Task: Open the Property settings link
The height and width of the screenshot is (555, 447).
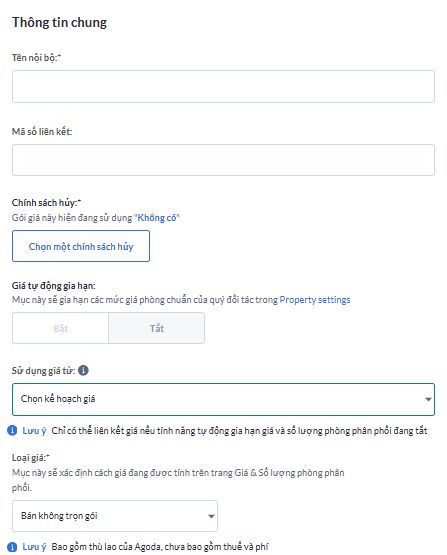Action: click(315, 300)
